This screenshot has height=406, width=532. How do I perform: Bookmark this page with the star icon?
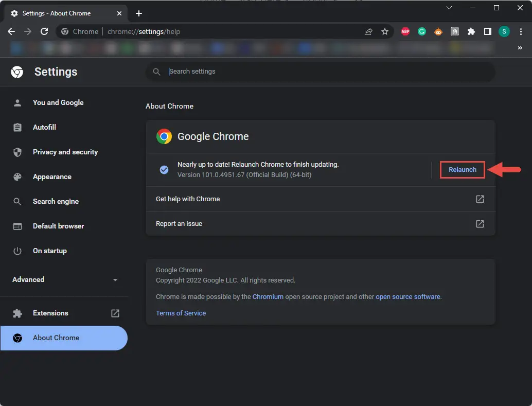pyautogui.click(x=385, y=31)
